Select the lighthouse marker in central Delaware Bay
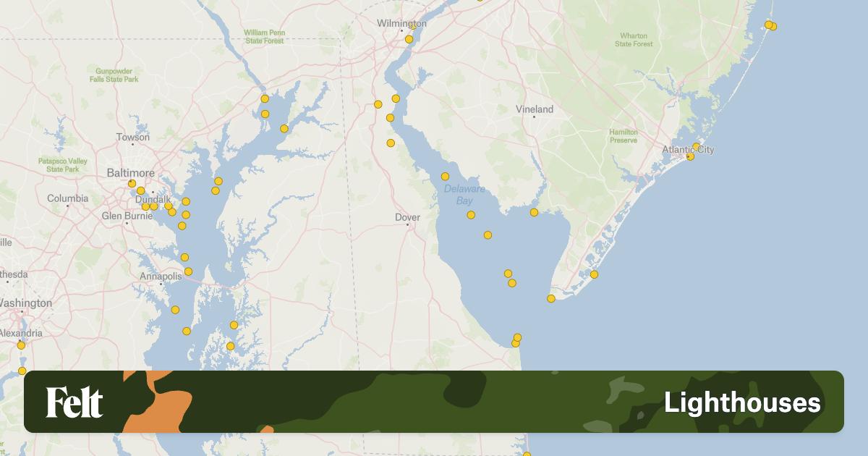Viewport: 868px width, 456px height. [x=487, y=235]
